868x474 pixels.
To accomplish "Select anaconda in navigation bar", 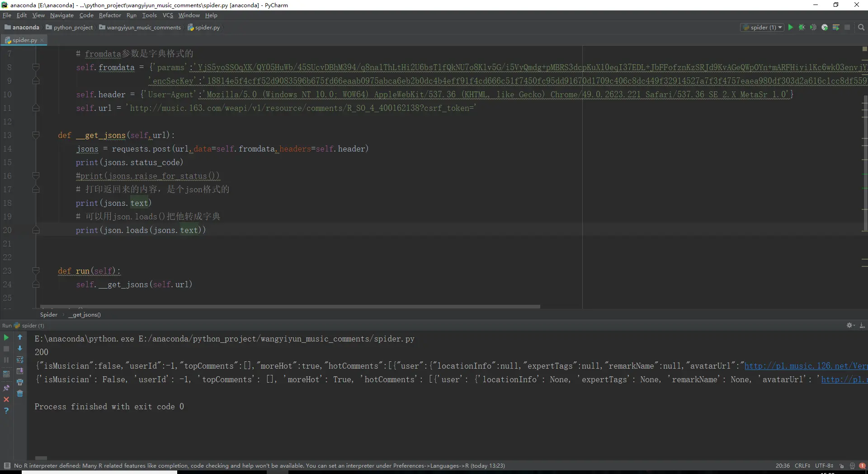I will (x=22, y=27).
